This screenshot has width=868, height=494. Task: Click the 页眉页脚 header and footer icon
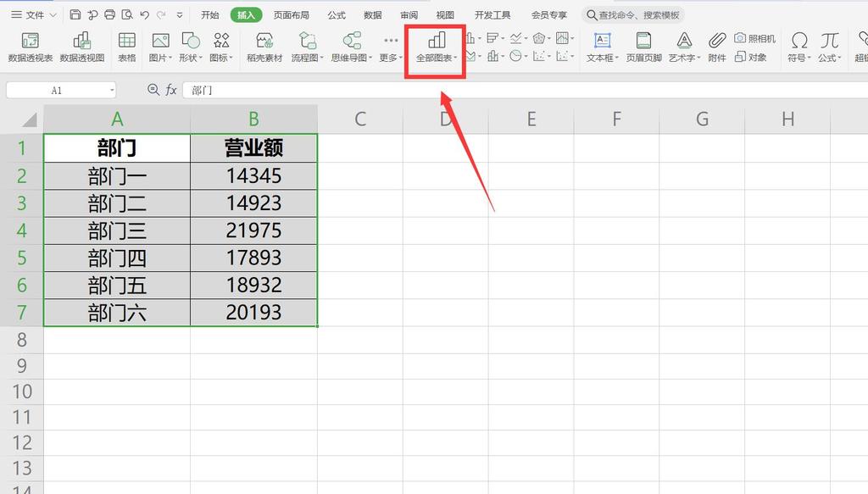643,47
